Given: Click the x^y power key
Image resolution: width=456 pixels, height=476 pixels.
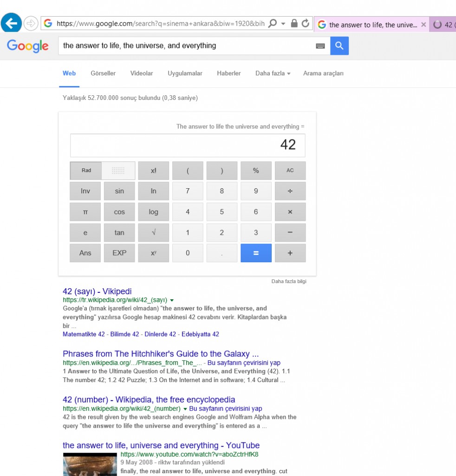Looking at the screenshot, I should [x=153, y=253].
